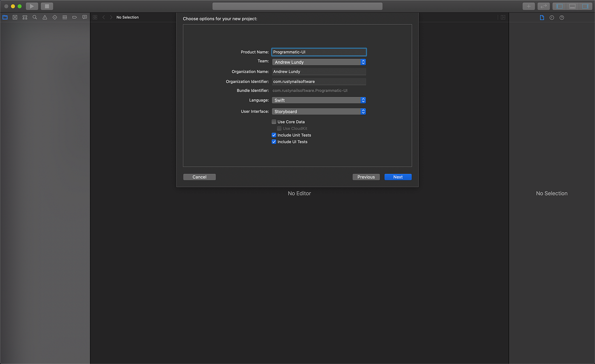Enable the Use Core Data checkbox
Image resolution: width=595 pixels, height=364 pixels.
point(274,121)
